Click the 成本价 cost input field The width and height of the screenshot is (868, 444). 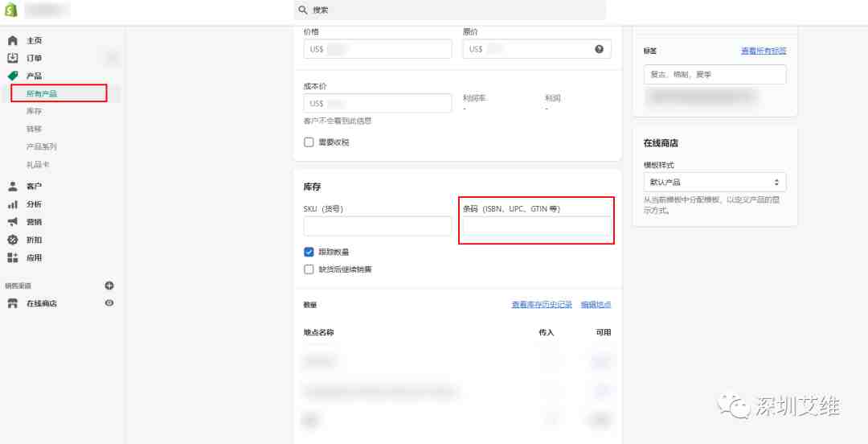[378, 103]
